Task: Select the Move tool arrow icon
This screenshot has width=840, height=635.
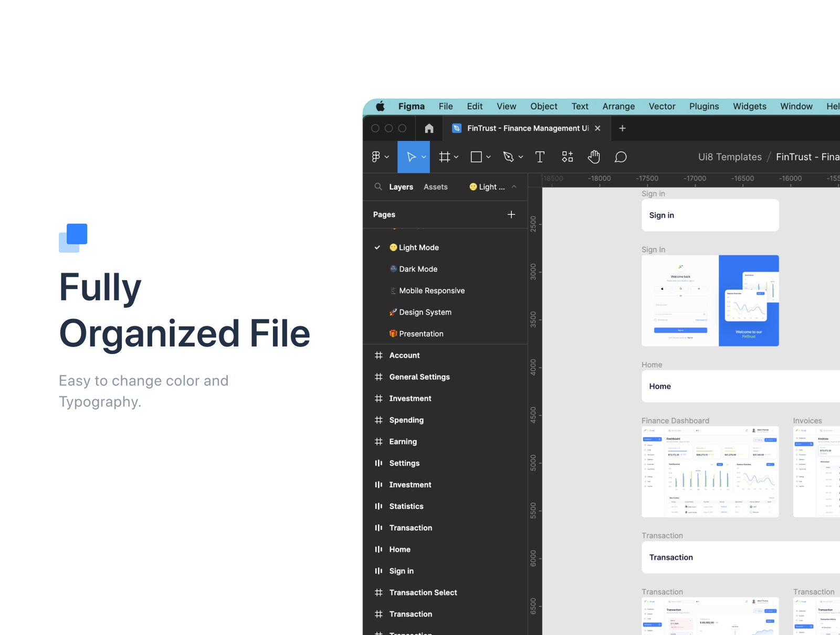Action: click(x=411, y=157)
